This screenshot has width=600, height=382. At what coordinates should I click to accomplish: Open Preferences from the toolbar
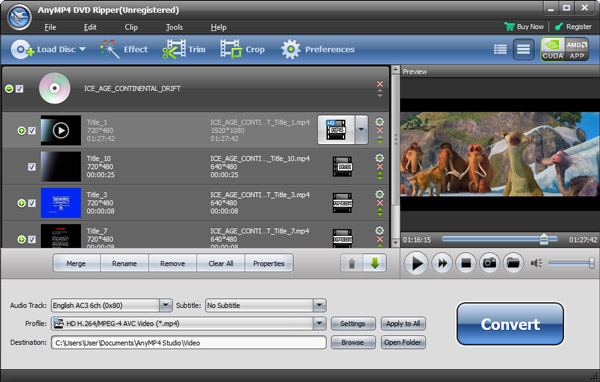click(318, 49)
